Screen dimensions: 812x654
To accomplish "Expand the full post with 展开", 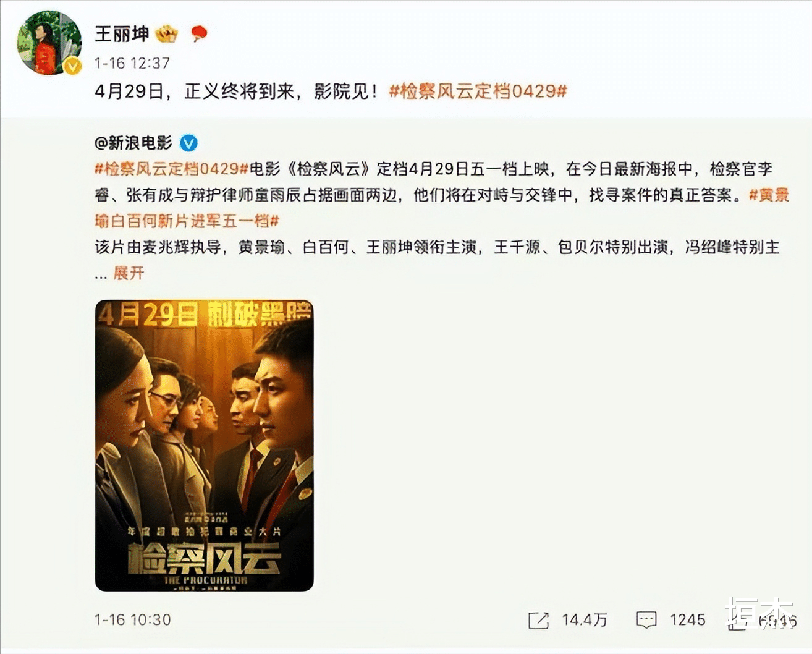I will (129, 273).
